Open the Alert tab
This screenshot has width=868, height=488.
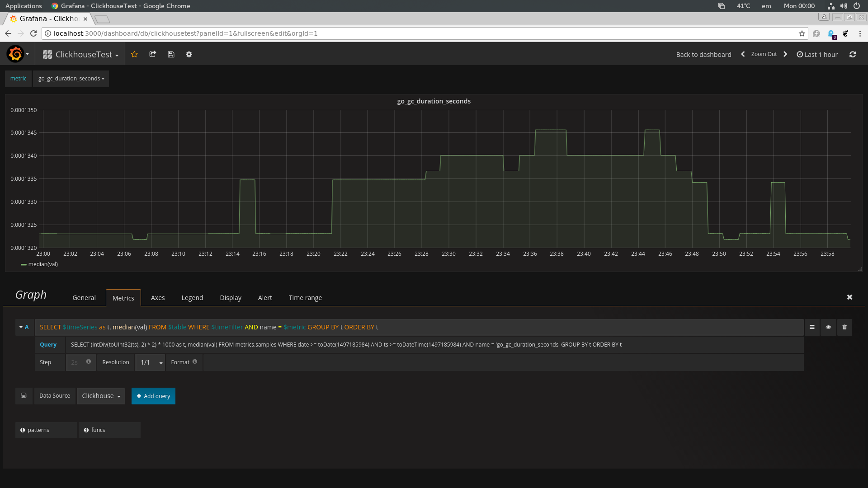coord(265,298)
